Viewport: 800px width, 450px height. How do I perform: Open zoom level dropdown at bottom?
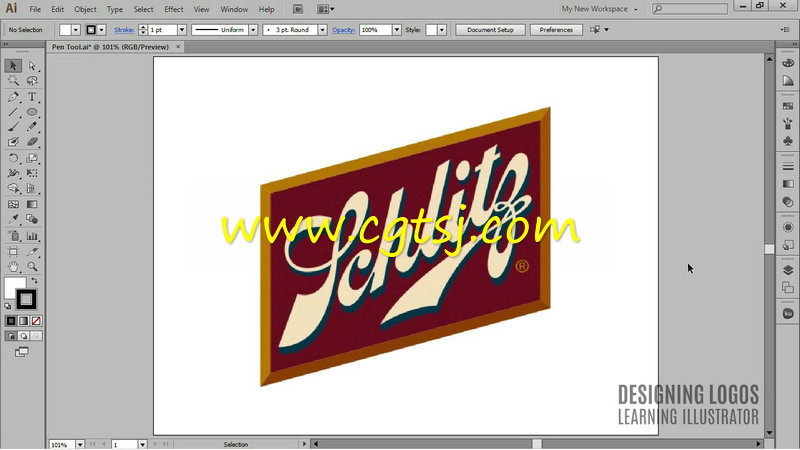click(x=80, y=444)
